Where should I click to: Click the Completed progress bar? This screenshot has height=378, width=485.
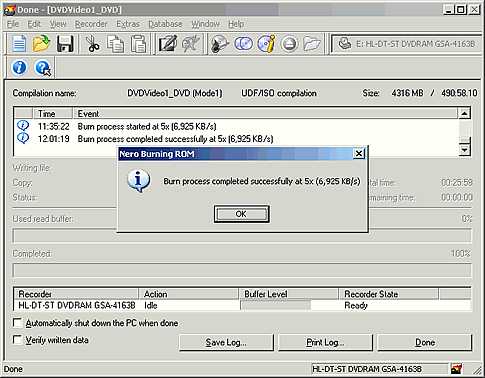coord(242,270)
